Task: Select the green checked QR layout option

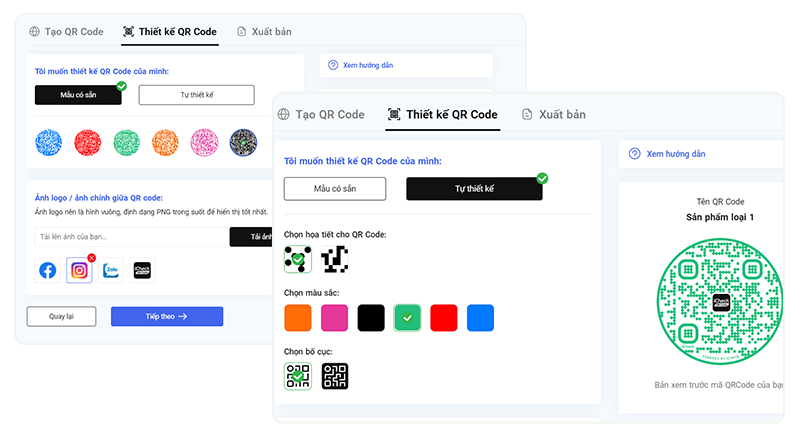Action: (298, 376)
